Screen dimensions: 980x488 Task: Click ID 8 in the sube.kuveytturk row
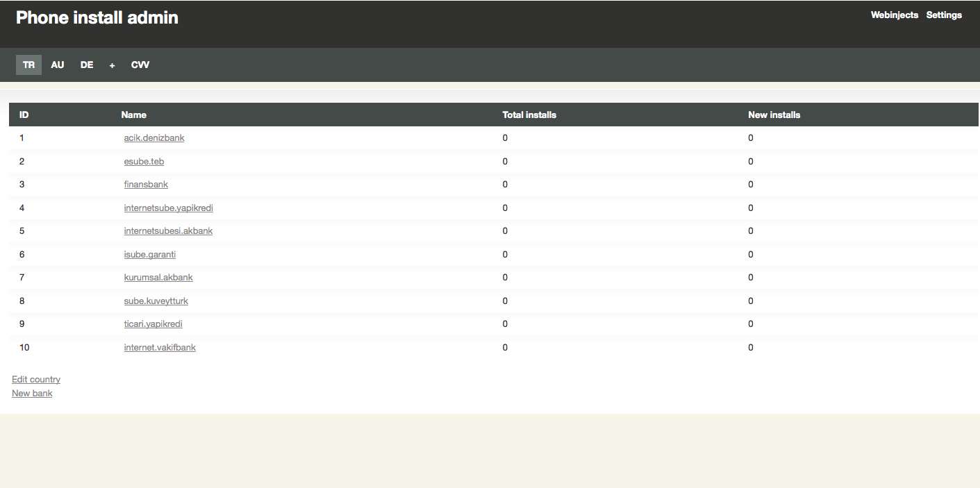click(x=22, y=301)
